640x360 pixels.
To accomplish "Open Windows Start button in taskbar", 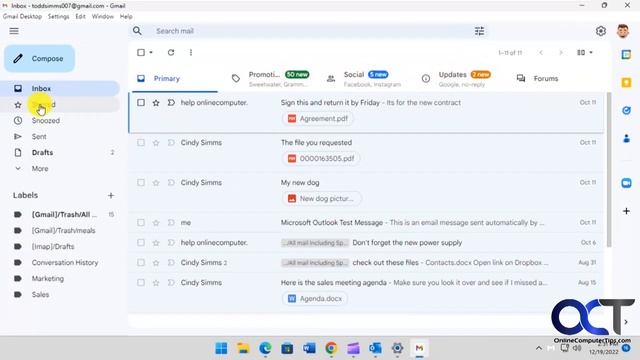I will point(221,348).
